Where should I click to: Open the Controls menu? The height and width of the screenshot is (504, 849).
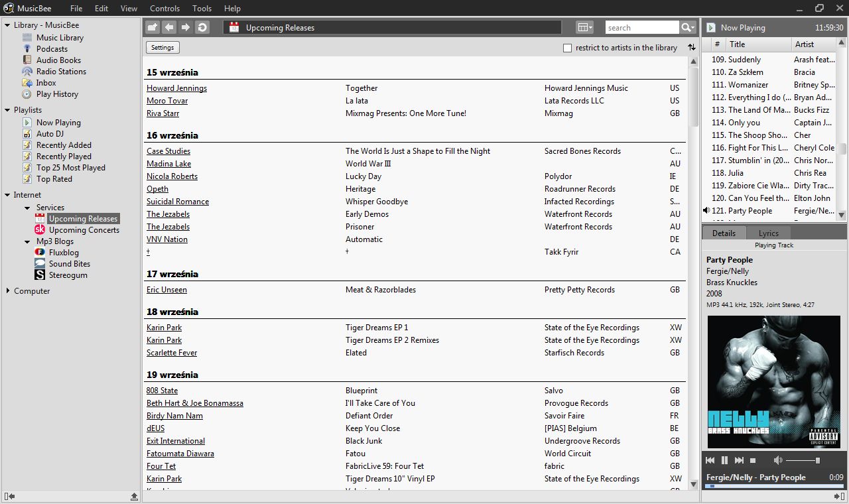click(165, 9)
